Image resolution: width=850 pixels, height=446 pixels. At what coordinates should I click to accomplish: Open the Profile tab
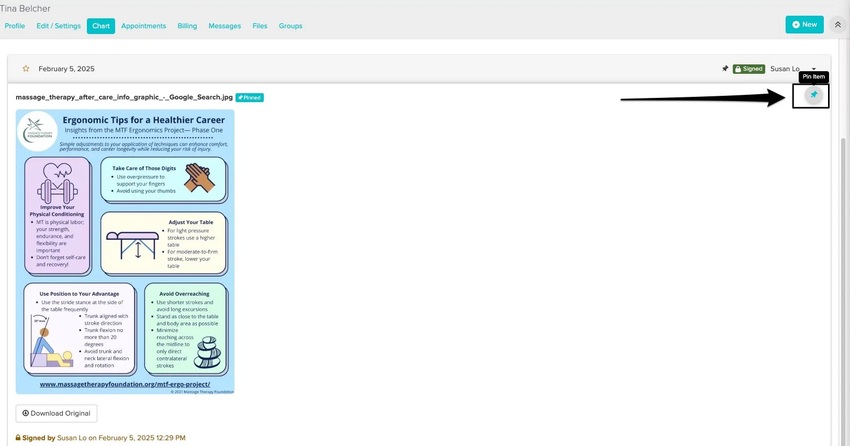pyautogui.click(x=15, y=26)
